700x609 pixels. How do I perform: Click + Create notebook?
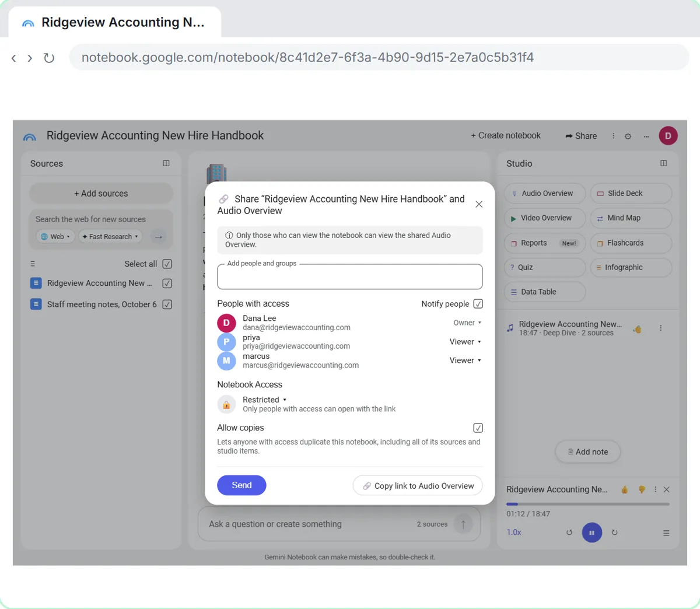506,135
